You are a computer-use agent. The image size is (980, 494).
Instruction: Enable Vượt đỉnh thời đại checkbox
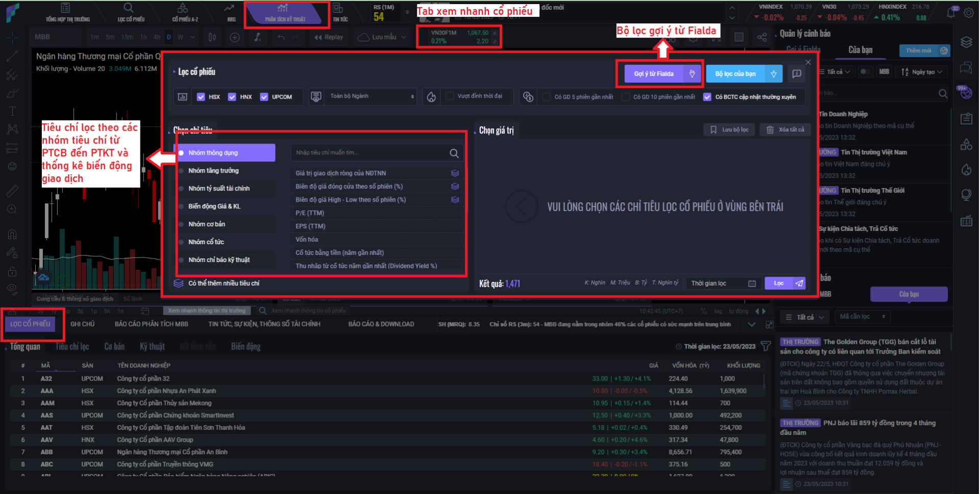450,96
